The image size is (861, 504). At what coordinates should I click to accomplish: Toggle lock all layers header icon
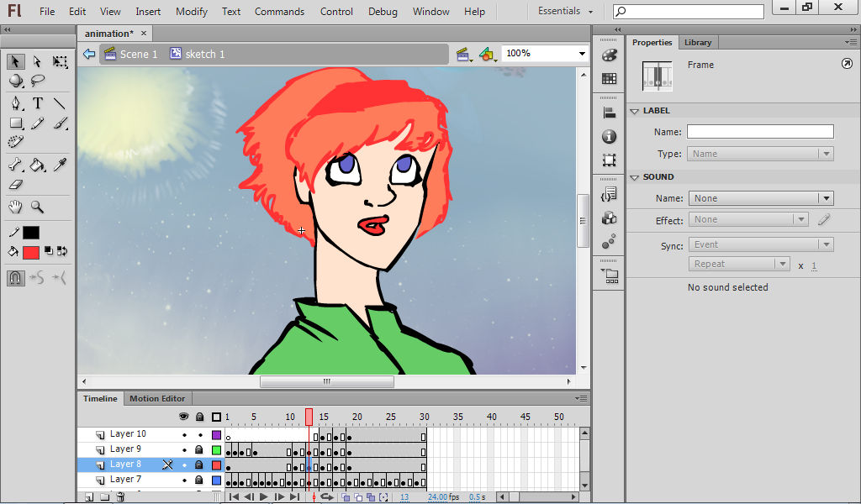click(x=200, y=417)
